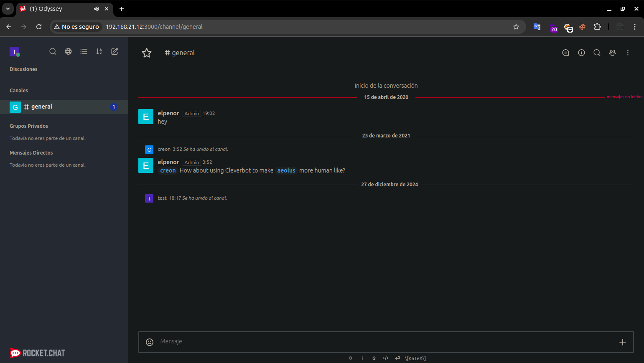Open the threads icon in channel header
The image size is (644, 363).
(x=566, y=53)
